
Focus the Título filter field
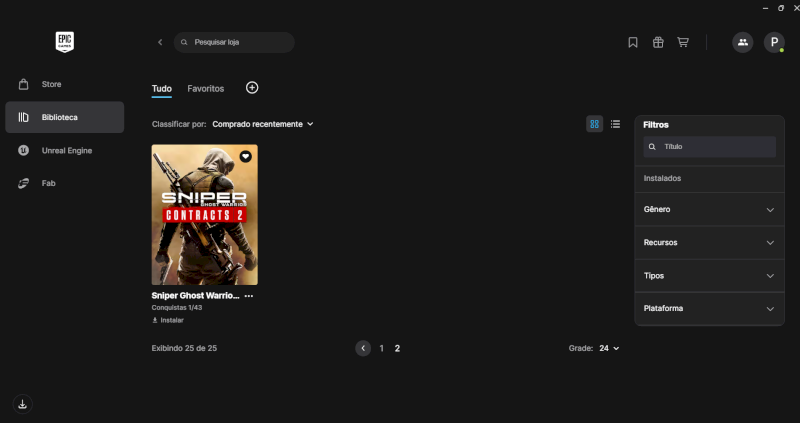tap(709, 147)
